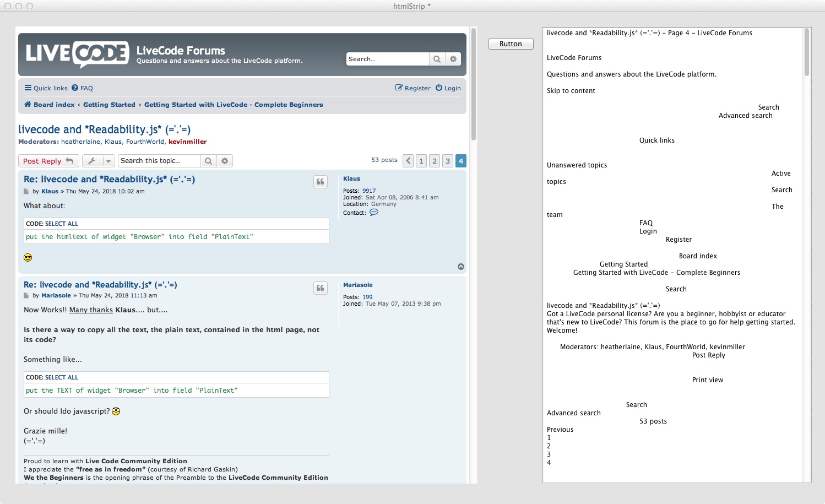The image size is (825, 504).
Task: Click the header search magnifier icon
Action: point(437,59)
